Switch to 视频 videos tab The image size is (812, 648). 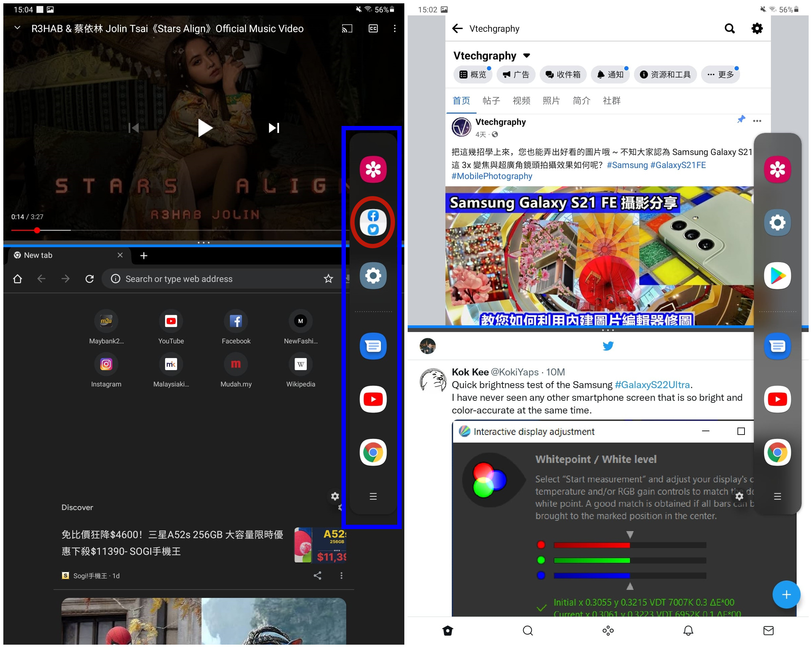pyautogui.click(x=521, y=101)
